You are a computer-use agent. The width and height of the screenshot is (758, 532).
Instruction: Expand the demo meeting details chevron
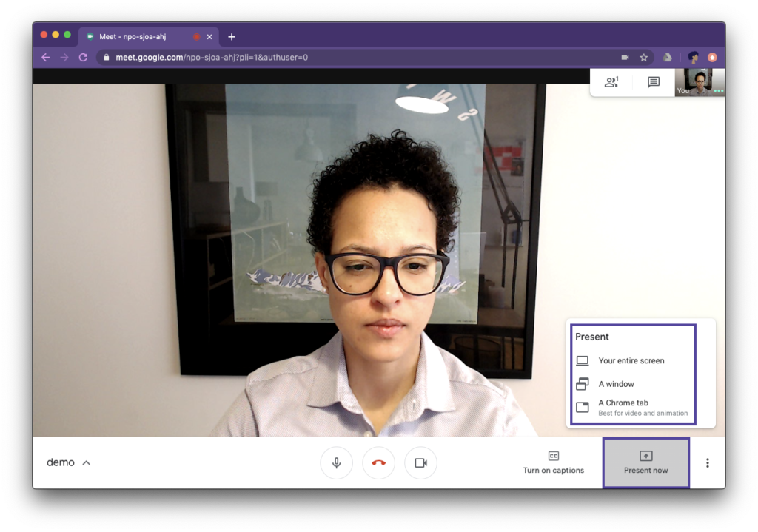(x=87, y=462)
